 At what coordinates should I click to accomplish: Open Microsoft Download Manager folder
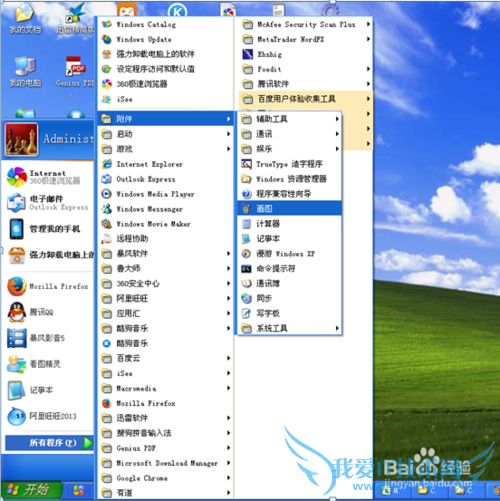pos(166,463)
